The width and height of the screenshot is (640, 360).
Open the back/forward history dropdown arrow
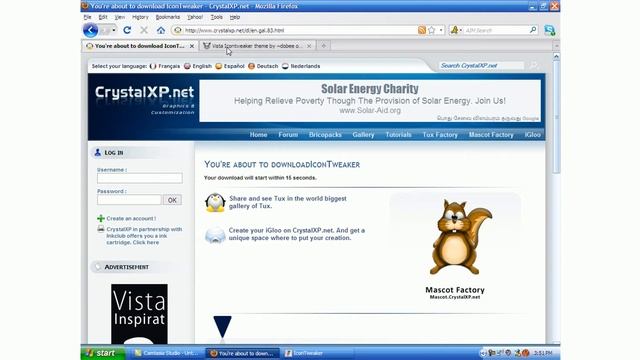[x=114, y=30]
